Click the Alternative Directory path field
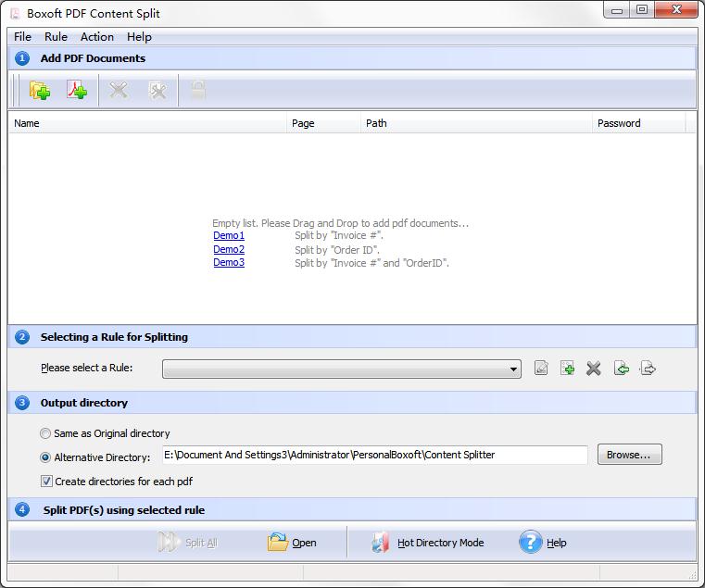The height and width of the screenshot is (588, 705). [374, 455]
